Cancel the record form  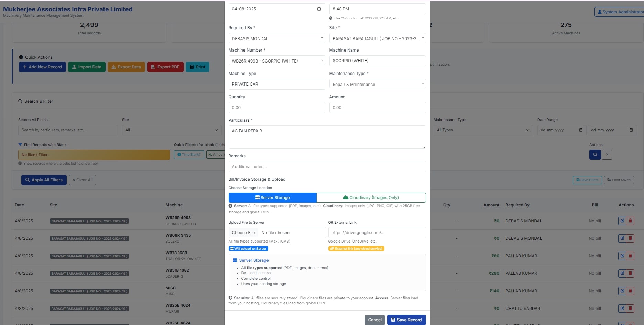point(374,320)
